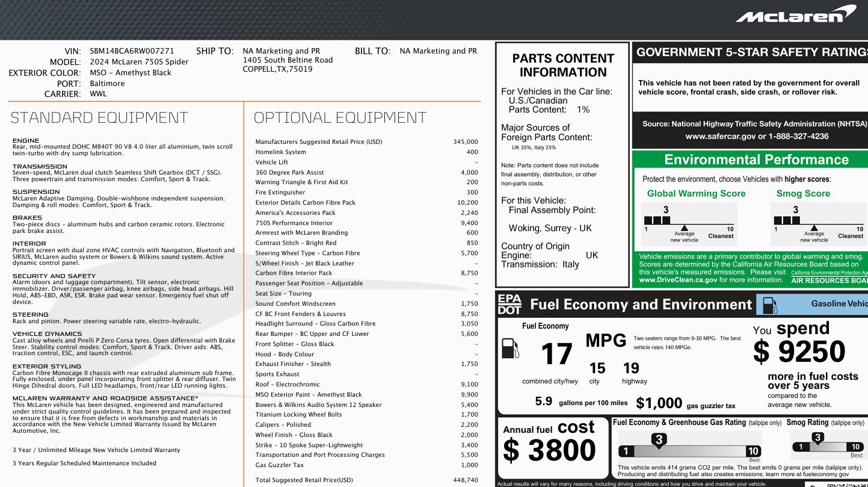Click the EPA DOT logo

(509, 305)
